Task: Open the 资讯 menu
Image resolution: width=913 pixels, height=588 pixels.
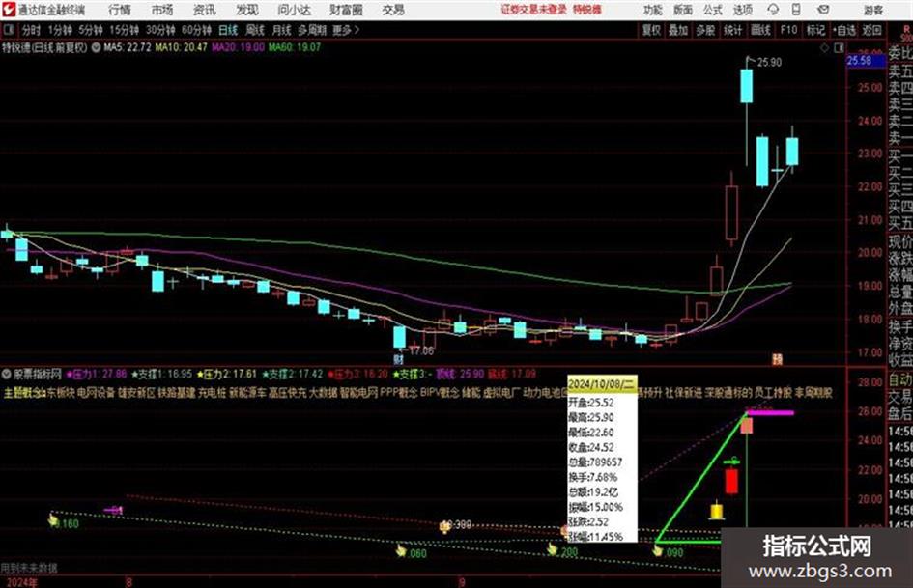Action: 205,10
